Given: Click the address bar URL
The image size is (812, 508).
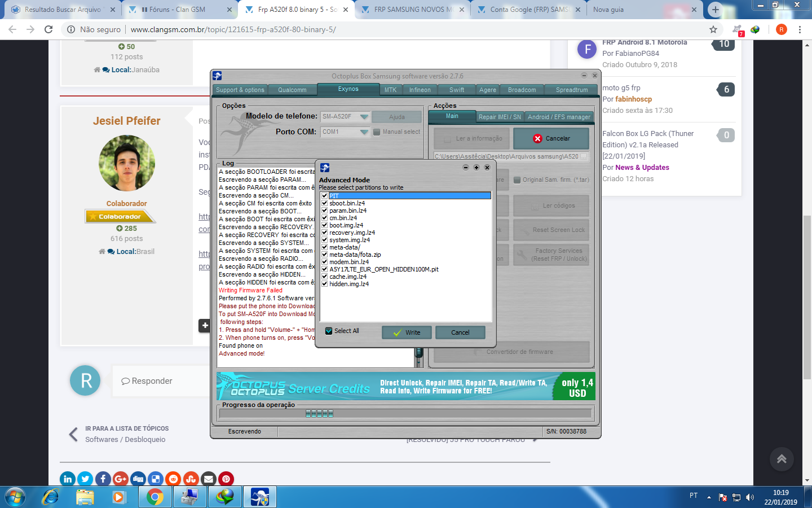Looking at the screenshot, I should coord(233,29).
